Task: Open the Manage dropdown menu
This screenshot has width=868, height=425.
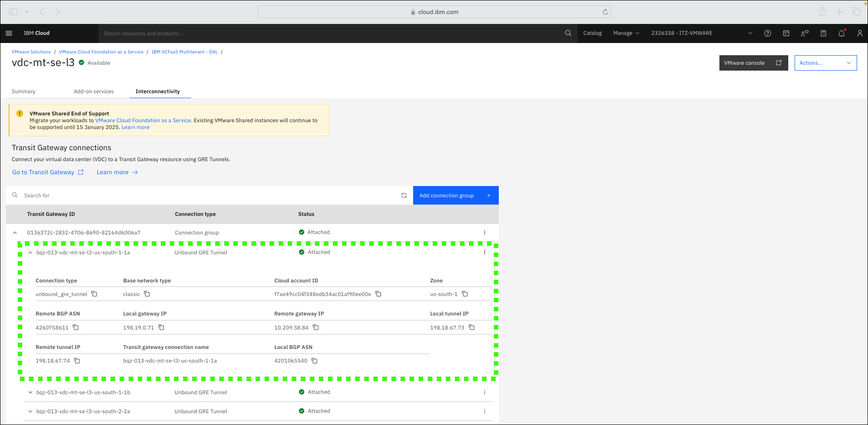Action: (626, 33)
